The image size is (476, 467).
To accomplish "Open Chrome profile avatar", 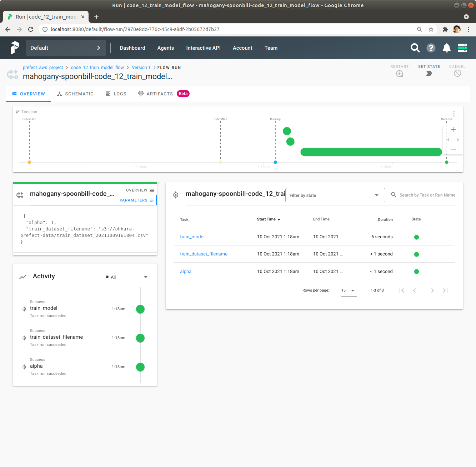I will click(x=457, y=29).
